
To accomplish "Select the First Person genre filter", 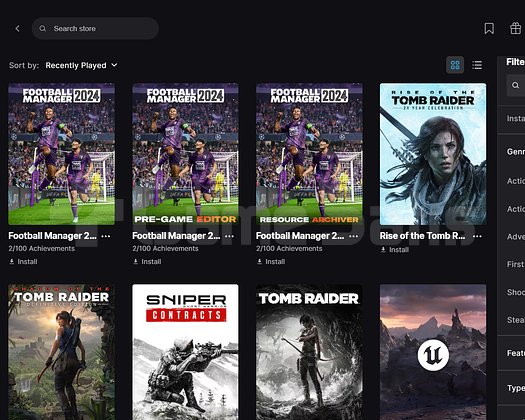I will click(x=516, y=264).
